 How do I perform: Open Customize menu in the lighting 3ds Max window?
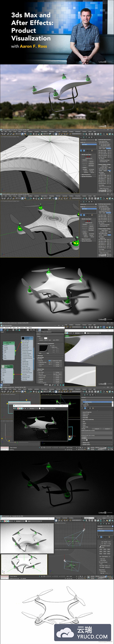click(x=65, y=389)
